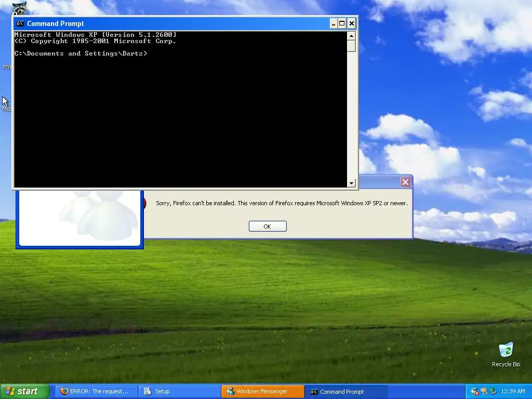This screenshot has height=399, width=532.
Task: Select the Recycle Bin desktop icon
Action: coord(506,354)
